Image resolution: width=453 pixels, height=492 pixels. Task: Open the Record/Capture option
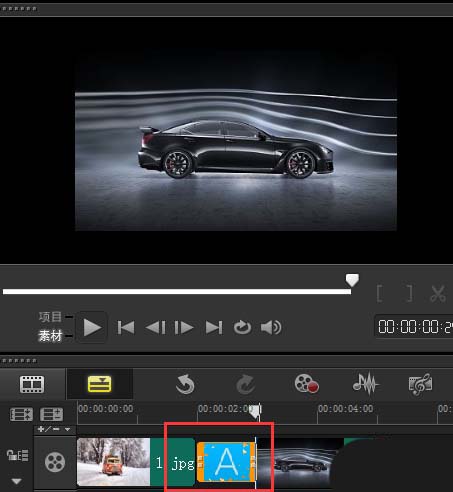[x=307, y=384]
